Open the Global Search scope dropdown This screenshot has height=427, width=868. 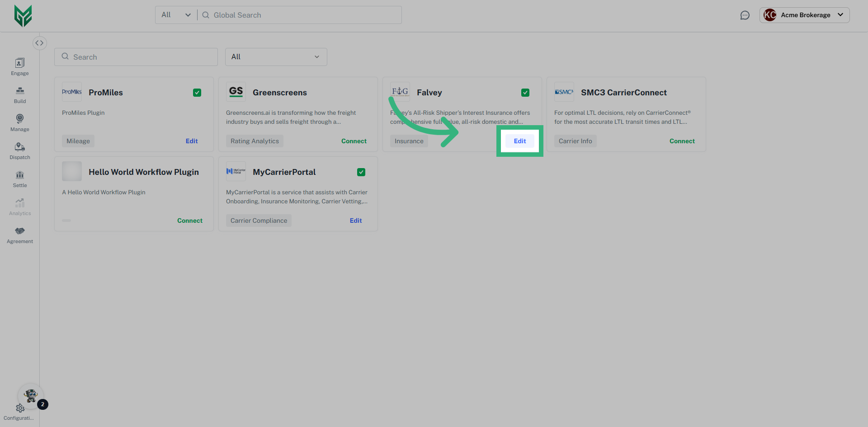tap(175, 14)
